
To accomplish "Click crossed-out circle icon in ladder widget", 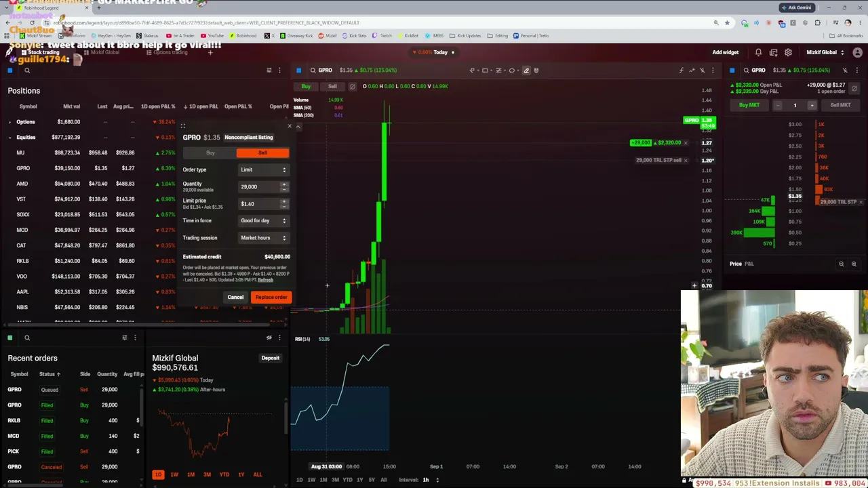I will coord(854,89).
